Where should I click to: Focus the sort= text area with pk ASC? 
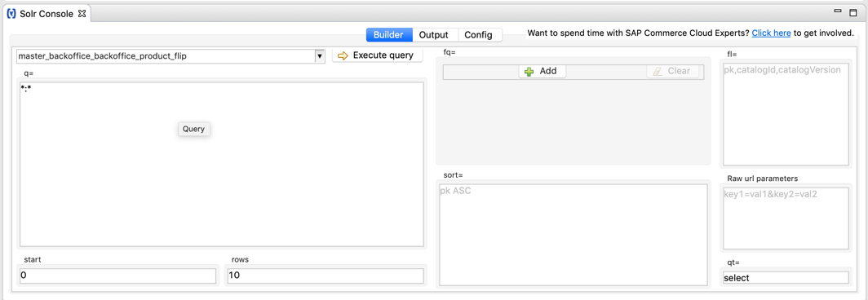573,235
